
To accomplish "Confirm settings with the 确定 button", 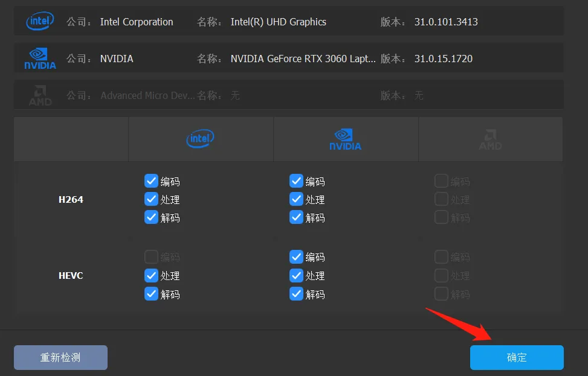I will tap(517, 357).
